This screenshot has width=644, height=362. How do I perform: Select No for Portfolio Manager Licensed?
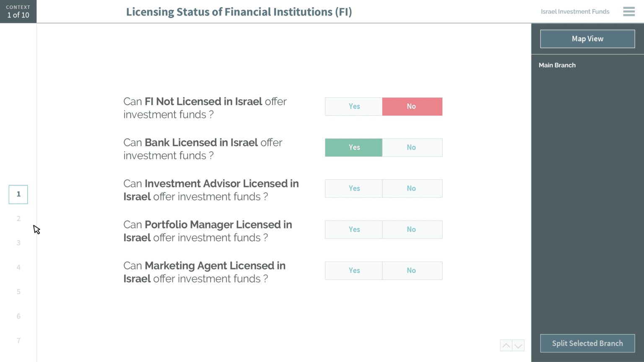(x=412, y=230)
